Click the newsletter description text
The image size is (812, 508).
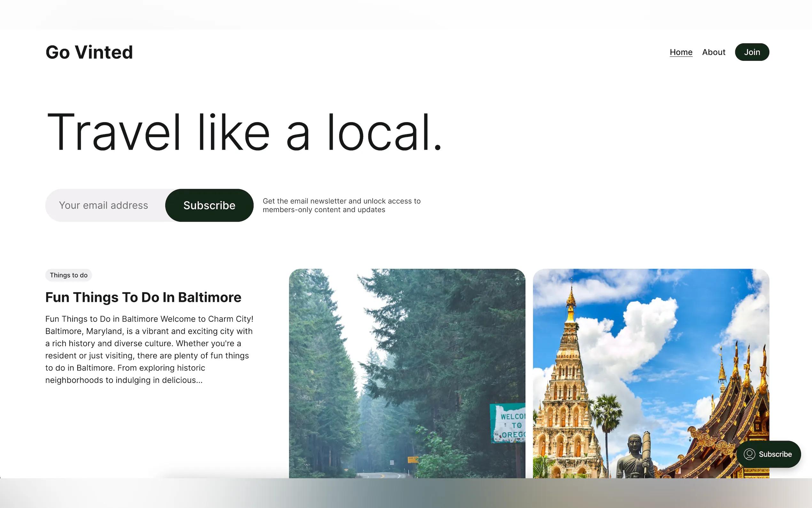pos(341,205)
